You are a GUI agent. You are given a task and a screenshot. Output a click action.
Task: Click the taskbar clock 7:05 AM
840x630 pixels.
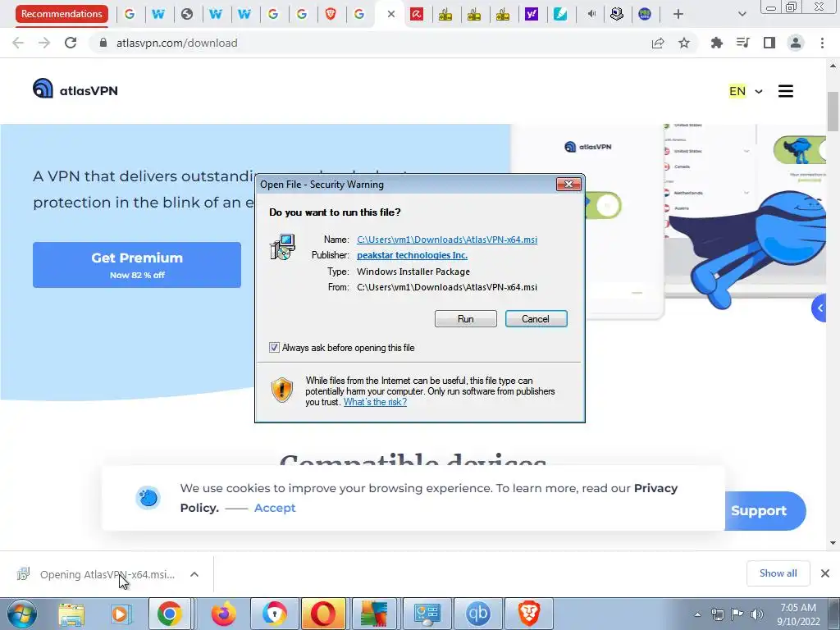(x=798, y=614)
